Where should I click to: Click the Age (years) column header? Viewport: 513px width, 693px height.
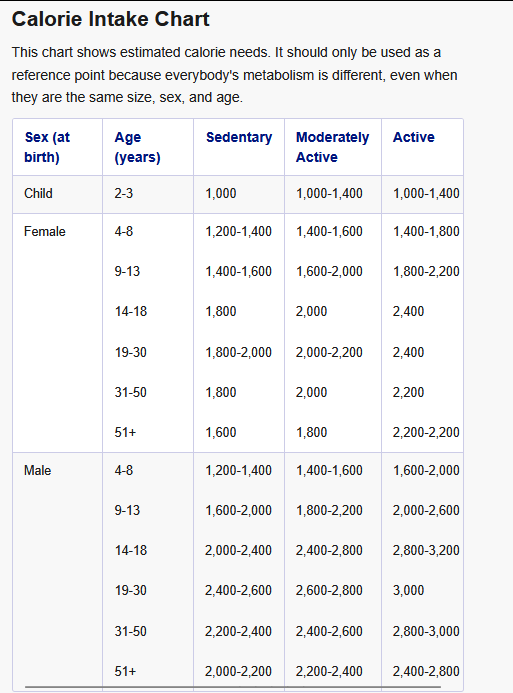point(137,147)
